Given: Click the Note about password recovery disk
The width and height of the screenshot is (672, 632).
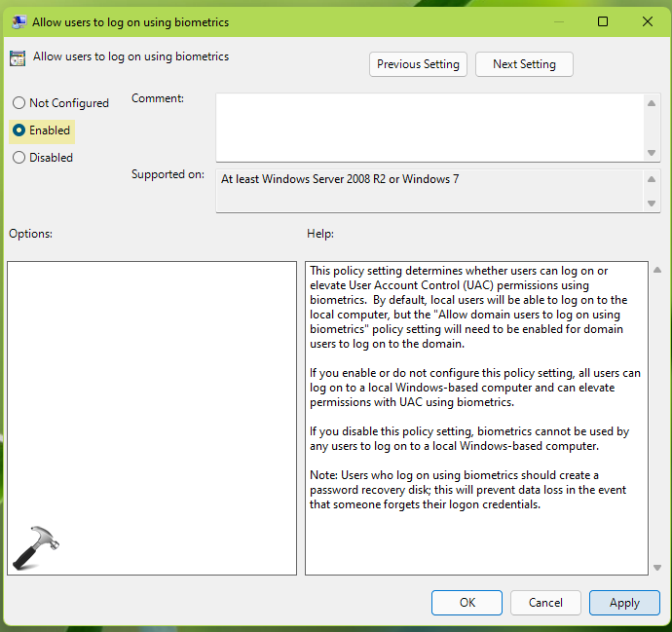Looking at the screenshot, I should tap(468, 490).
